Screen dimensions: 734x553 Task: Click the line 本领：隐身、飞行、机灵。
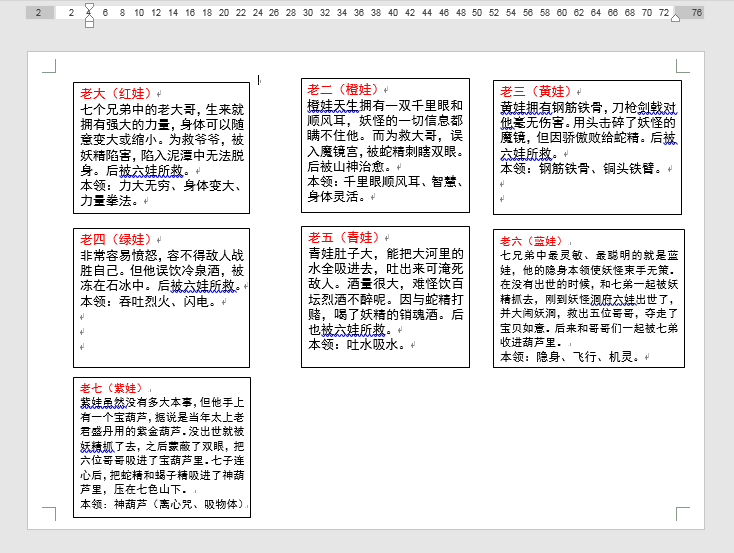pyautogui.click(x=571, y=357)
